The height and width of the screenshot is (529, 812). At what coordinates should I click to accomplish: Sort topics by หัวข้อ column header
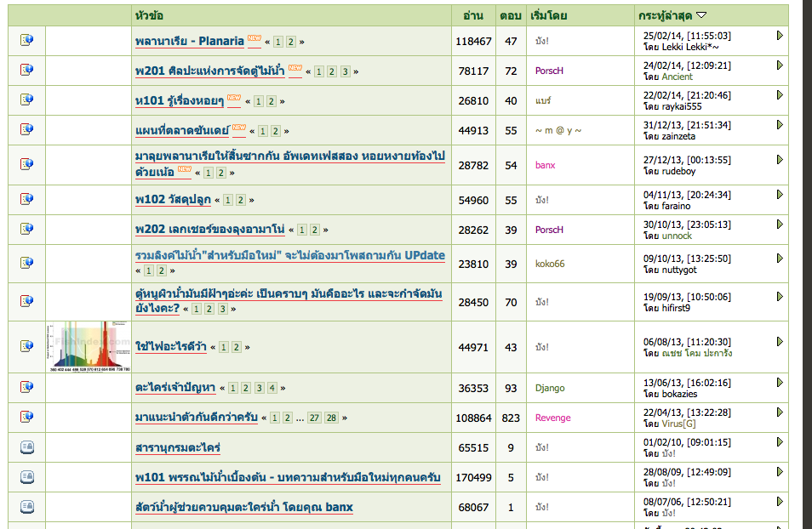click(150, 15)
